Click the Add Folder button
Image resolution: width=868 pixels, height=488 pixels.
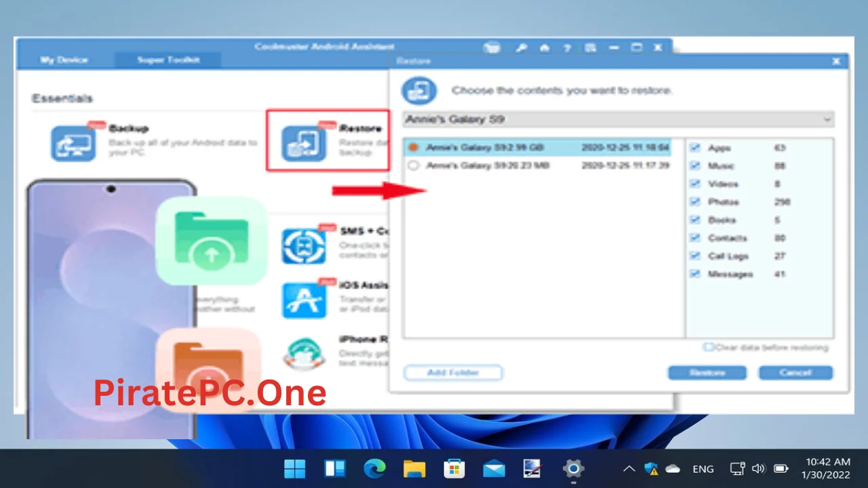[453, 373]
